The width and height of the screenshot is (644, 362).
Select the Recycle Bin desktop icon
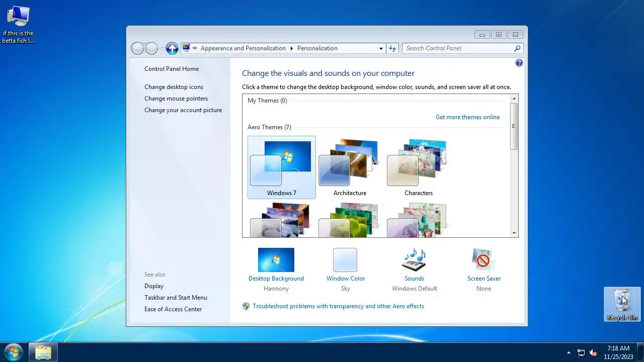click(x=622, y=304)
